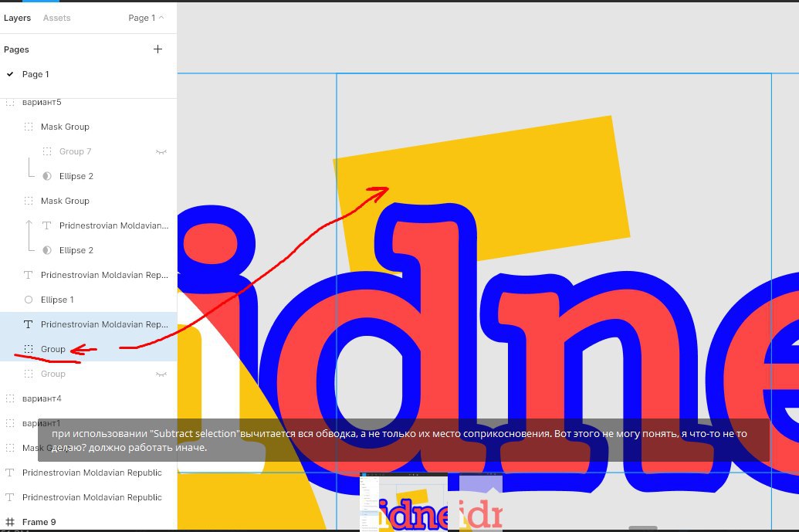The width and height of the screenshot is (799, 532).
Task: Open the thumbnail showing blue-outlined idne
Action: 404,502
